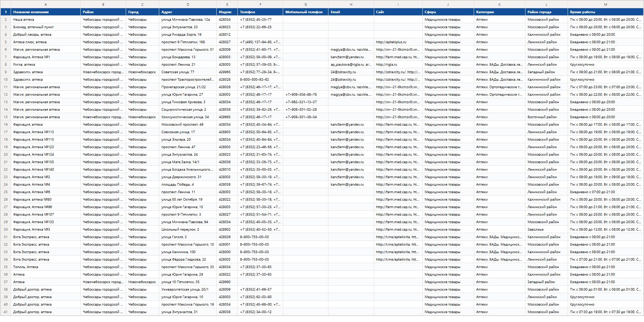Click the 'Адрес' header cell
The image size is (644, 322).
point(188,12)
